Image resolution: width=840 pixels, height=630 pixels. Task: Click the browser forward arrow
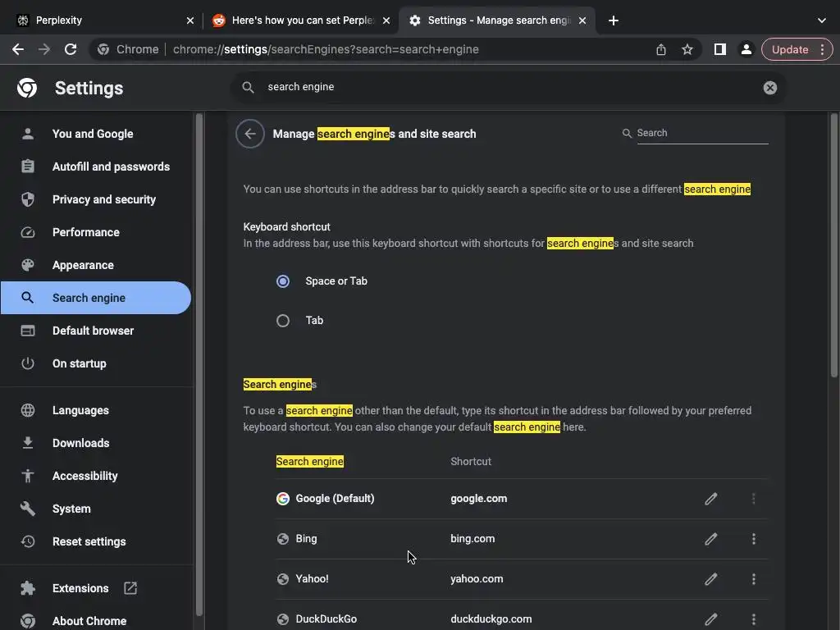(x=44, y=49)
